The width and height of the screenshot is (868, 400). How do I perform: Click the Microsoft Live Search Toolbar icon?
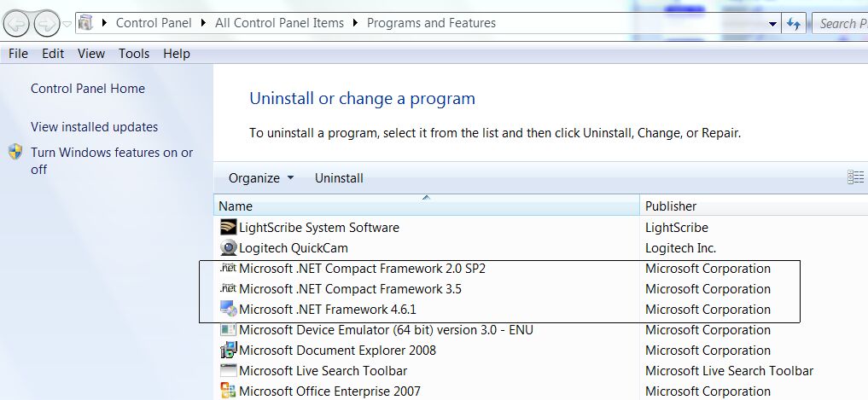[x=228, y=371]
